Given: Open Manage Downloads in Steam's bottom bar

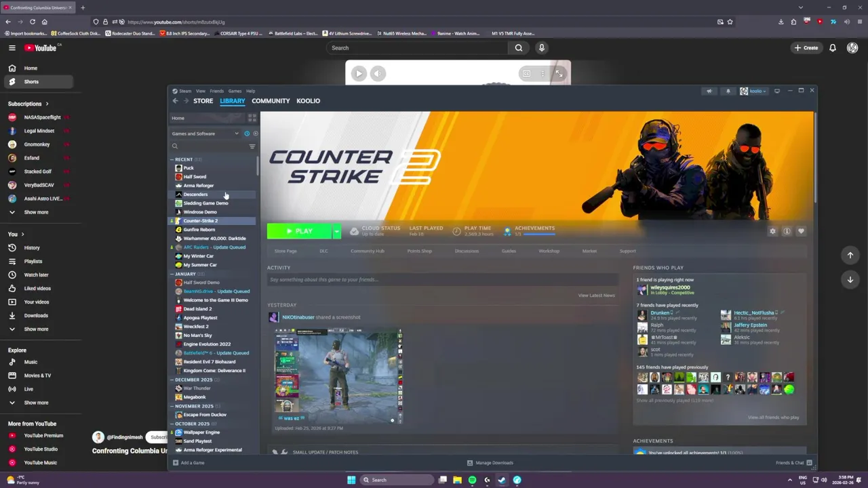Looking at the screenshot, I should [490, 463].
